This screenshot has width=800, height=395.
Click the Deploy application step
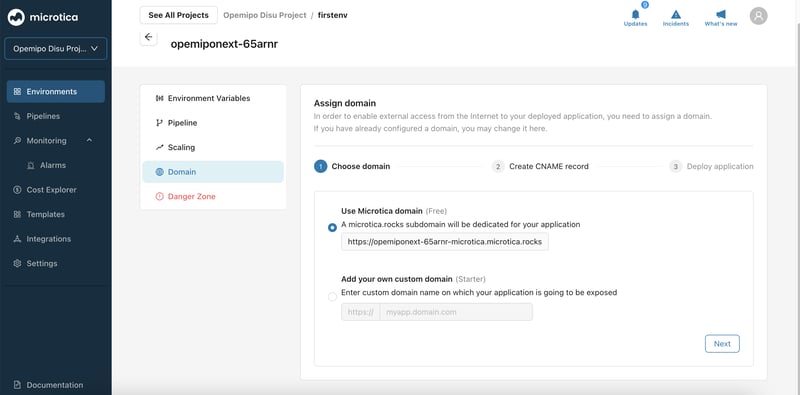point(711,166)
